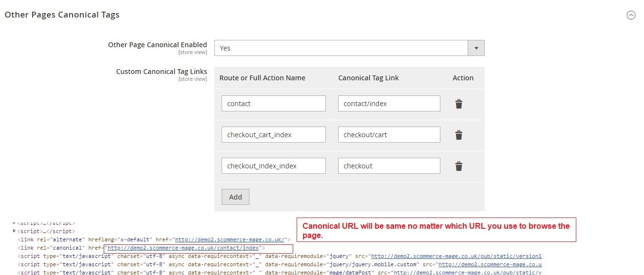Click the 'checkout_cart_index' route field
The height and width of the screenshot is (275, 644).
[x=273, y=135]
